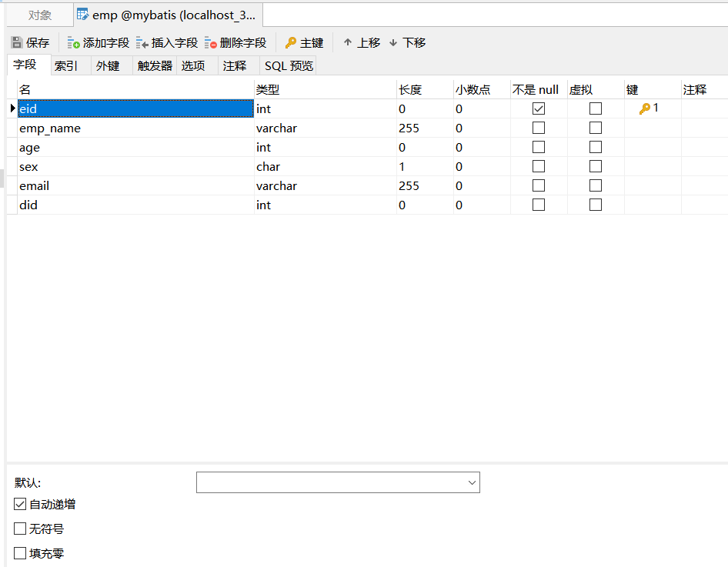
Task: Switch to the 对象 (Objects) tab
Action: pyautogui.click(x=40, y=15)
